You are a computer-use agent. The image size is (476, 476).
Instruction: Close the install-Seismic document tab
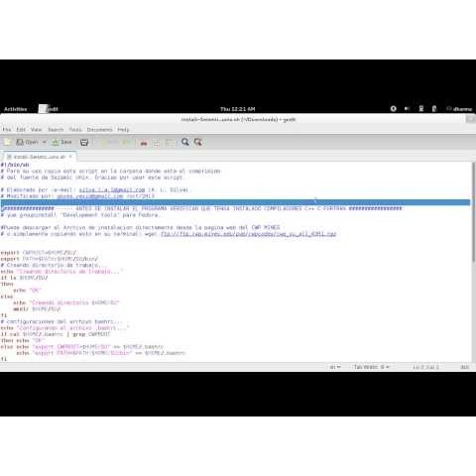click(70, 157)
